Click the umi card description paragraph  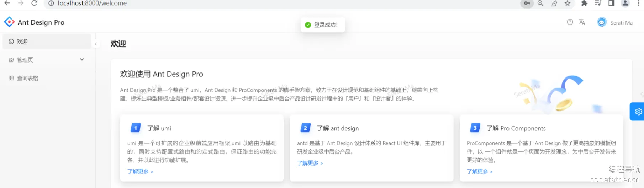coord(202,151)
